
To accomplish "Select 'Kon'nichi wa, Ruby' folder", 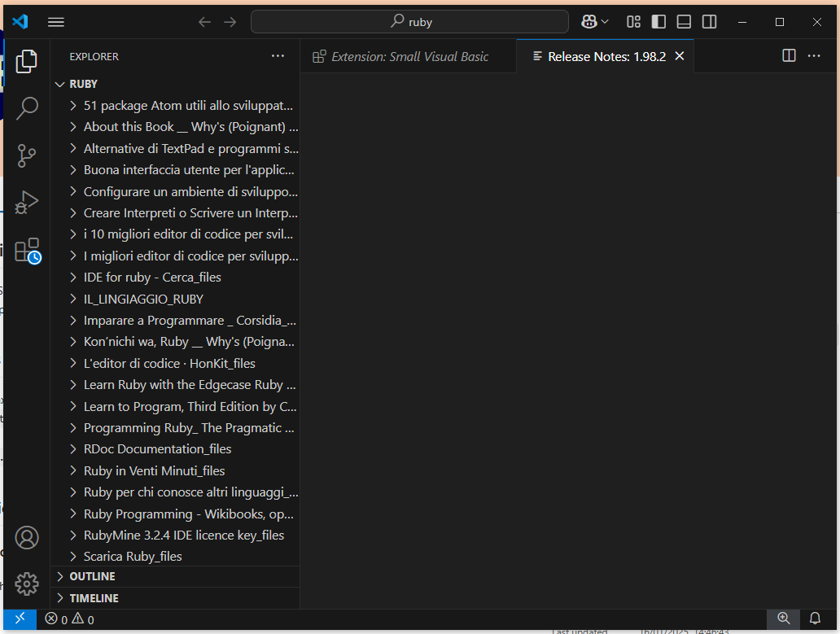I will click(x=175, y=342).
